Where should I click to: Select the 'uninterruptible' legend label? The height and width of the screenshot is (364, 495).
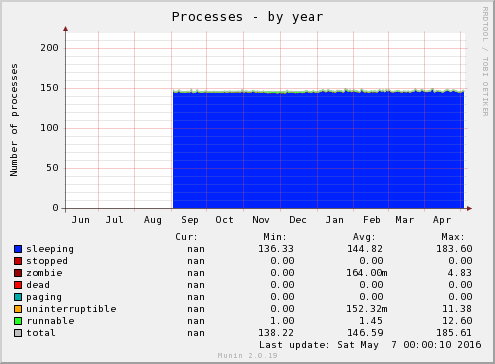(x=71, y=309)
